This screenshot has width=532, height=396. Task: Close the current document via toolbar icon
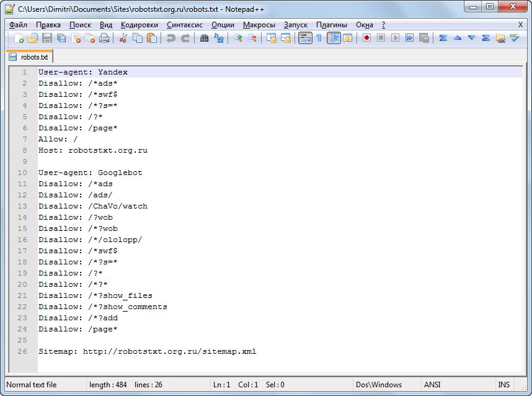(x=76, y=38)
